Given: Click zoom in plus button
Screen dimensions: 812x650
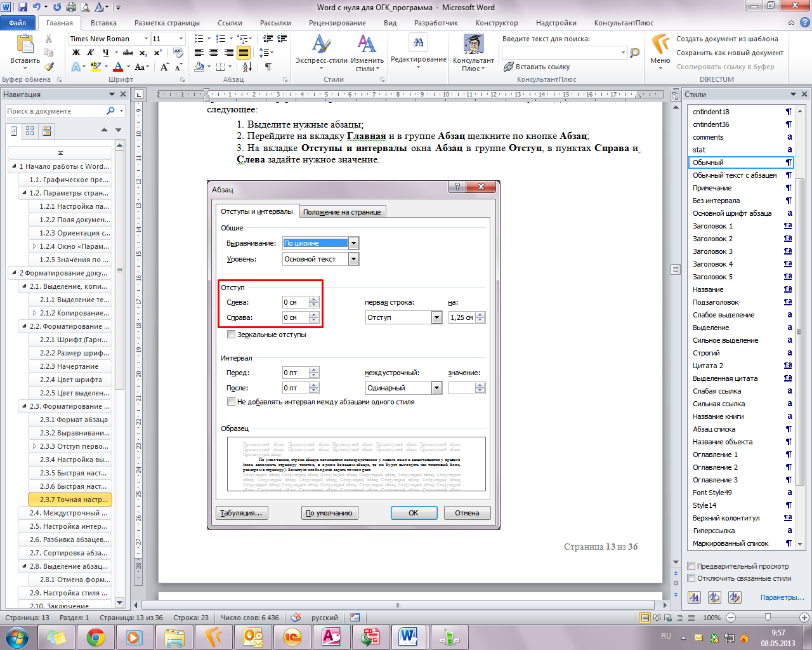Looking at the screenshot, I should click(x=804, y=618).
